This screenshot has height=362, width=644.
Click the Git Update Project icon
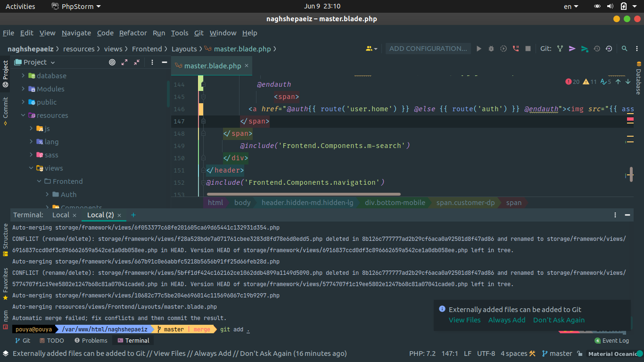pyautogui.click(x=560, y=49)
